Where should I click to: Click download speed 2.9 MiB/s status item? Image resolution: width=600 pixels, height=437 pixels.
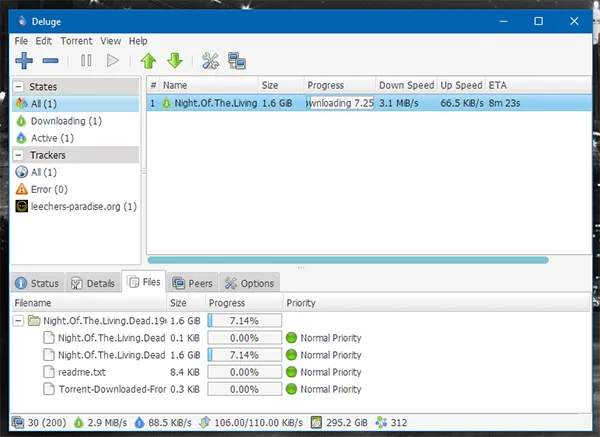click(x=100, y=422)
